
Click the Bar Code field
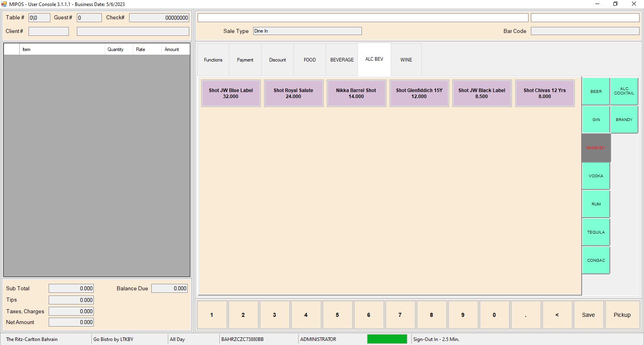(585, 31)
